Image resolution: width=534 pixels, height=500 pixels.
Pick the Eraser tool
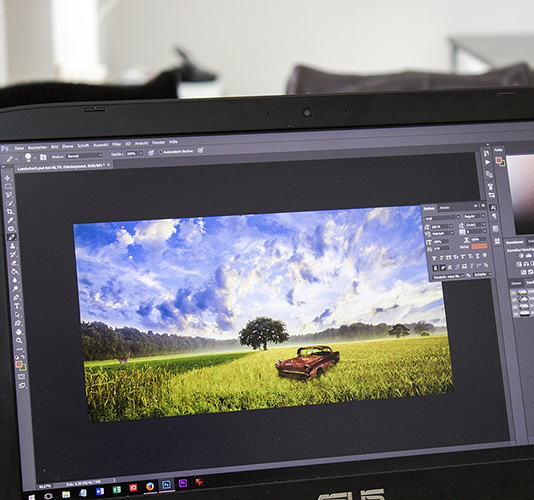click(x=14, y=263)
